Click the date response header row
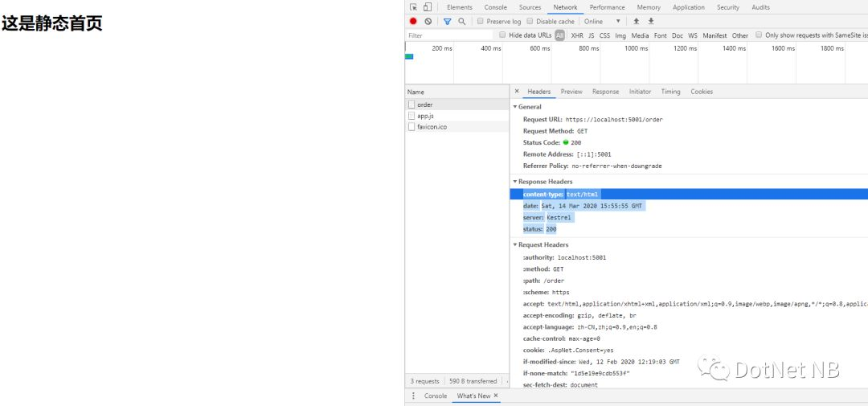This screenshot has height=406, width=868. click(689, 206)
